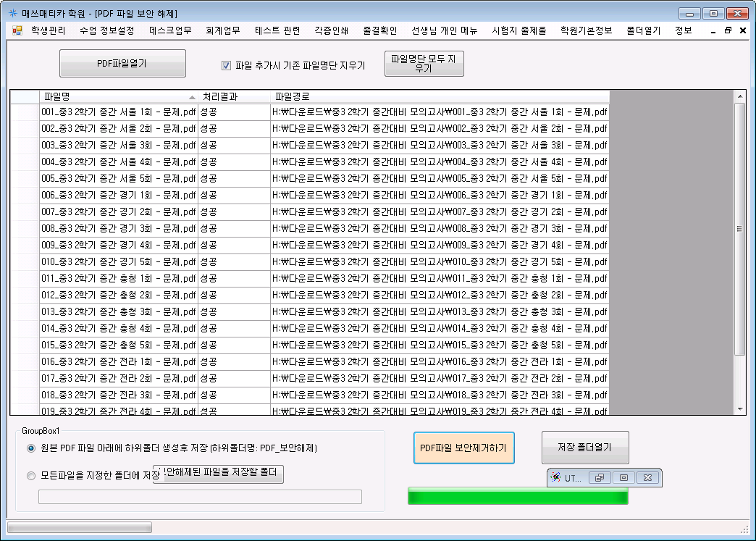The height and width of the screenshot is (541, 756).
Task: Maximize the small UT floating window
Action: (x=624, y=477)
